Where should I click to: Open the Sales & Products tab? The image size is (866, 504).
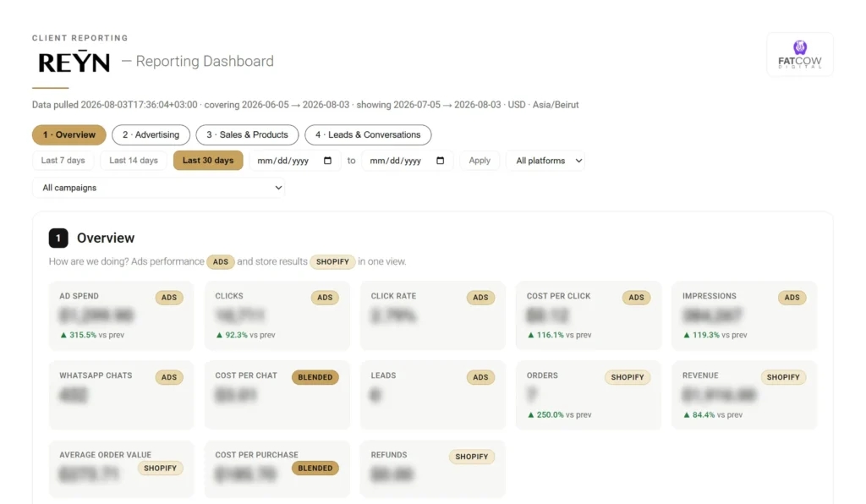coord(247,134)
